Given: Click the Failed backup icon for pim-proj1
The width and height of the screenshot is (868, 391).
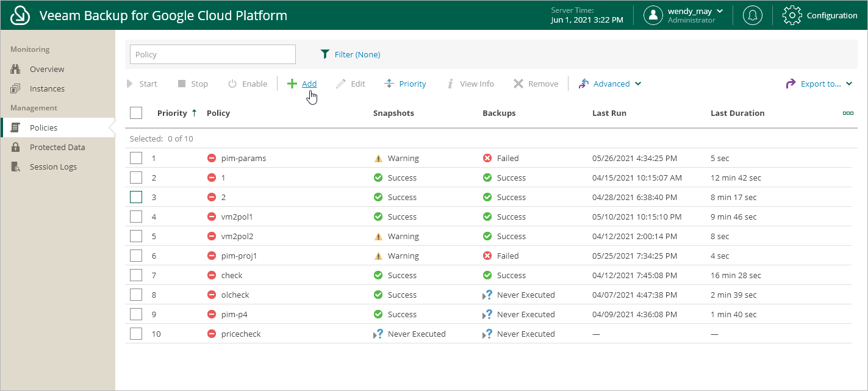Looking at the screenshot, I should pyautogui.click(x=487, y=256).
